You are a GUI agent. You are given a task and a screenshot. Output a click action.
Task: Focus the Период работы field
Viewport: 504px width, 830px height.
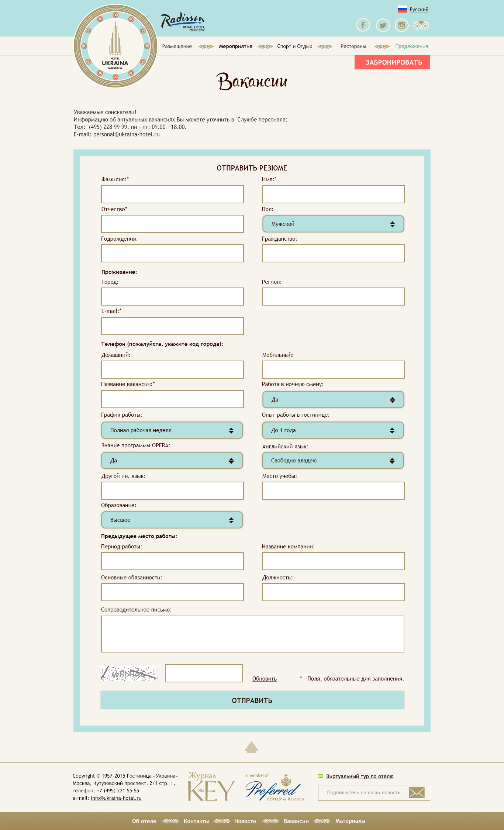[x=172, y=561]
